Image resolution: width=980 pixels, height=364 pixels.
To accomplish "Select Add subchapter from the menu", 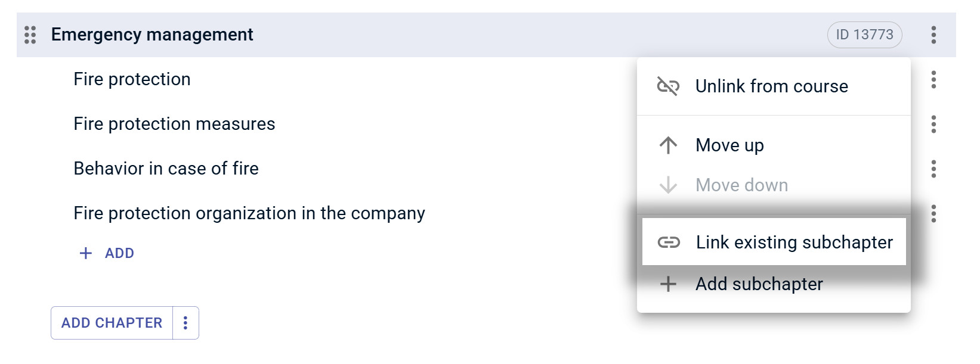I will 759,284.
